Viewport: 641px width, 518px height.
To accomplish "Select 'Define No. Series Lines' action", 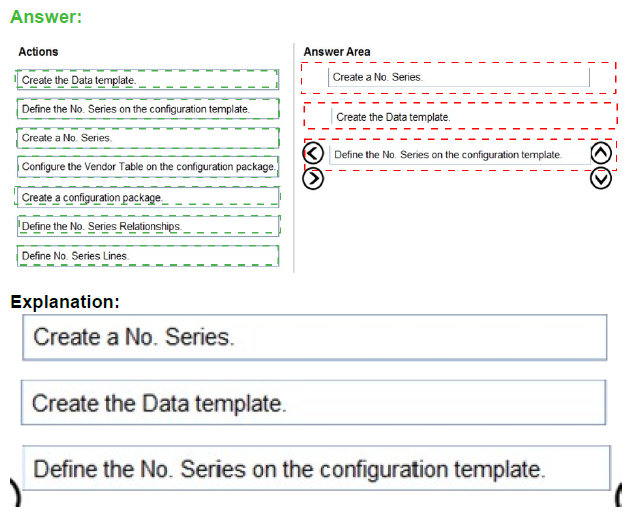I will click(147, 255).
